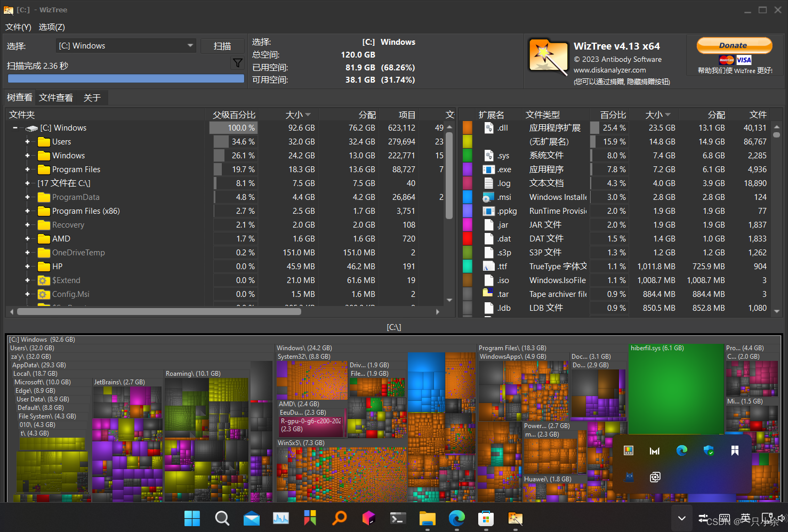Expand the Program Files folder node
This screenshot has width=788, height=532.
(x=27, y=170)
